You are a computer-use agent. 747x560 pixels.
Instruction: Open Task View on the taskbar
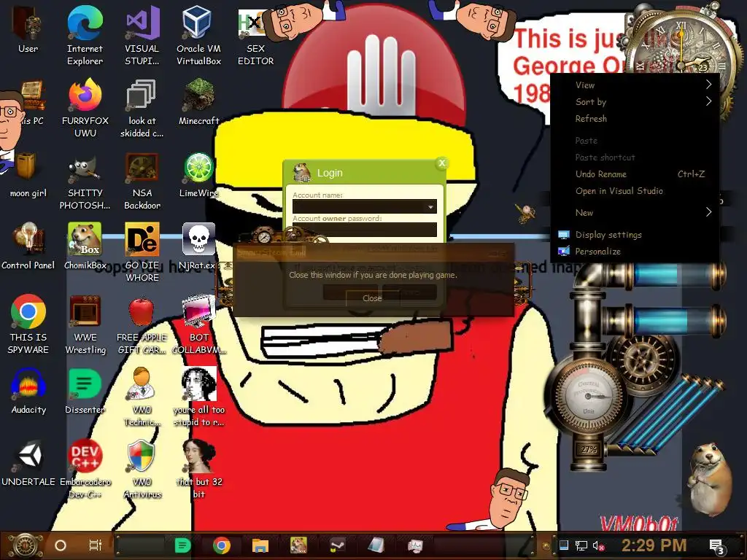click(96, 545)
